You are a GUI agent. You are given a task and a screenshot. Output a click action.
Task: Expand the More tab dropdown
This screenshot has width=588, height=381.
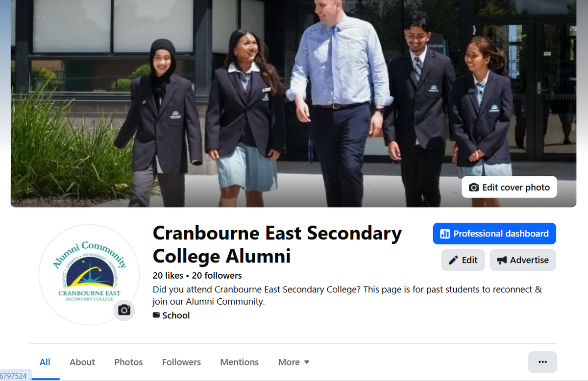(294, 362)
